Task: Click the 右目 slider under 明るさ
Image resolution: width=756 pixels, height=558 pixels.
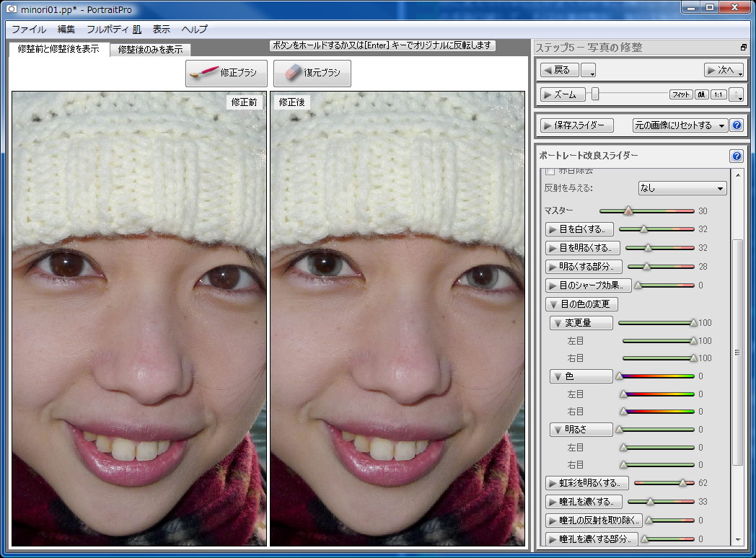Action: (658, 465)
